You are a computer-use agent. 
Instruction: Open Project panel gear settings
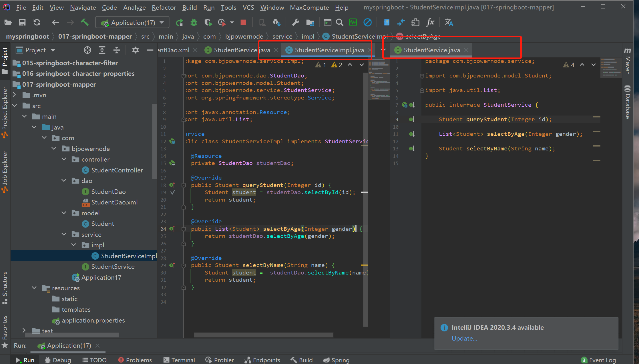click(x=135, y=50)
